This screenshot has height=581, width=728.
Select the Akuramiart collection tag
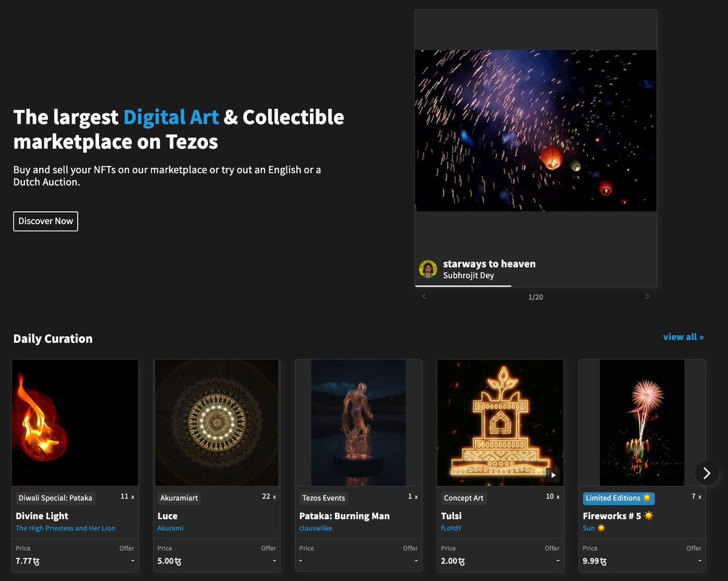[x=179, y=498]
